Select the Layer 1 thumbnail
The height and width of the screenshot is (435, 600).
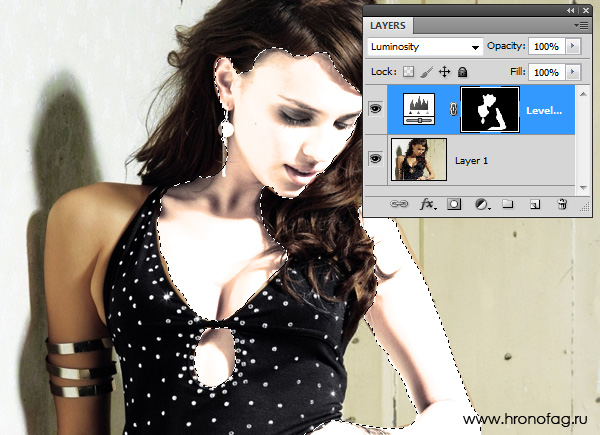click(x=419, y=159)
